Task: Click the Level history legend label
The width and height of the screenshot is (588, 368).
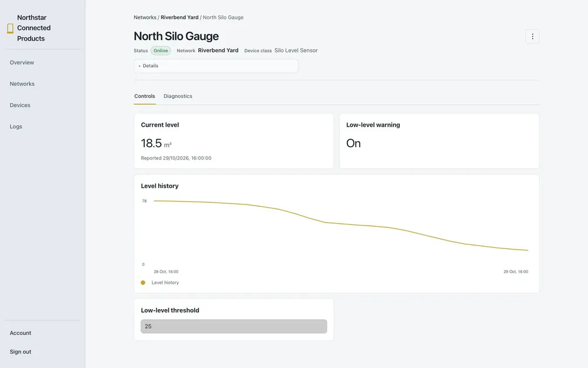Action: [165, 283]
